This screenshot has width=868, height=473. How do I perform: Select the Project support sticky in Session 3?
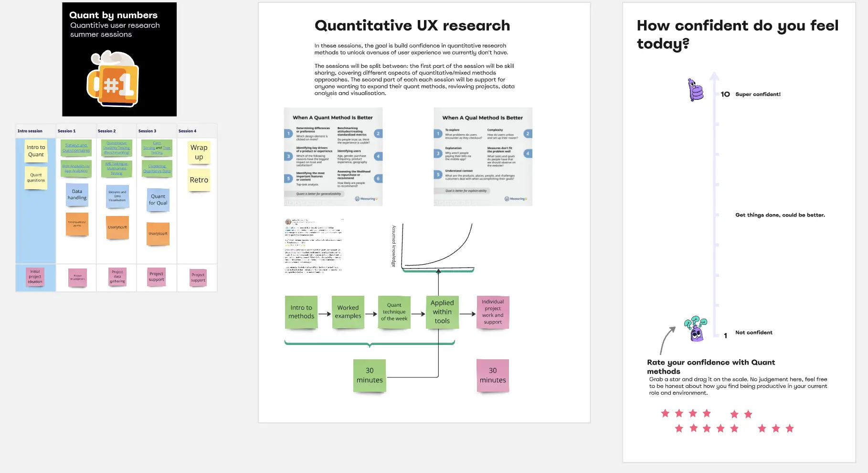tap(156, 277)
